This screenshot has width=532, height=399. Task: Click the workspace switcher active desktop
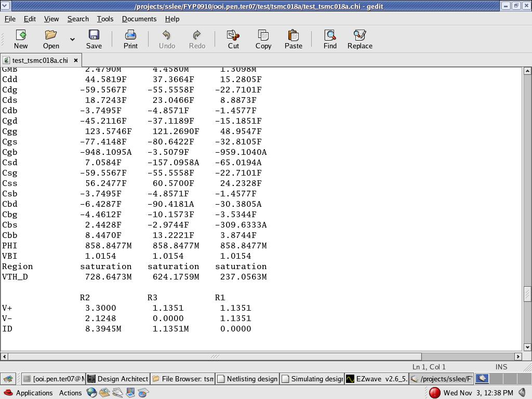pos(482,379)
